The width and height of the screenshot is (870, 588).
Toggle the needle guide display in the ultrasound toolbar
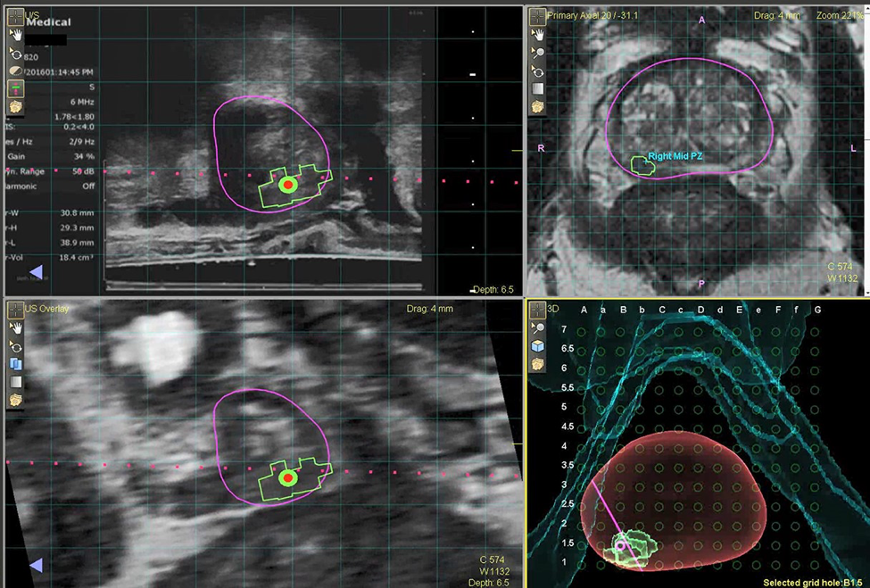[x=15, y=88]
